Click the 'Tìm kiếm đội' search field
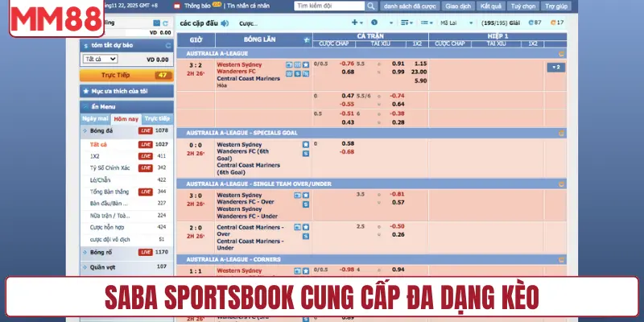This screenshot has height=322, width=644. [x=329, y=6]
